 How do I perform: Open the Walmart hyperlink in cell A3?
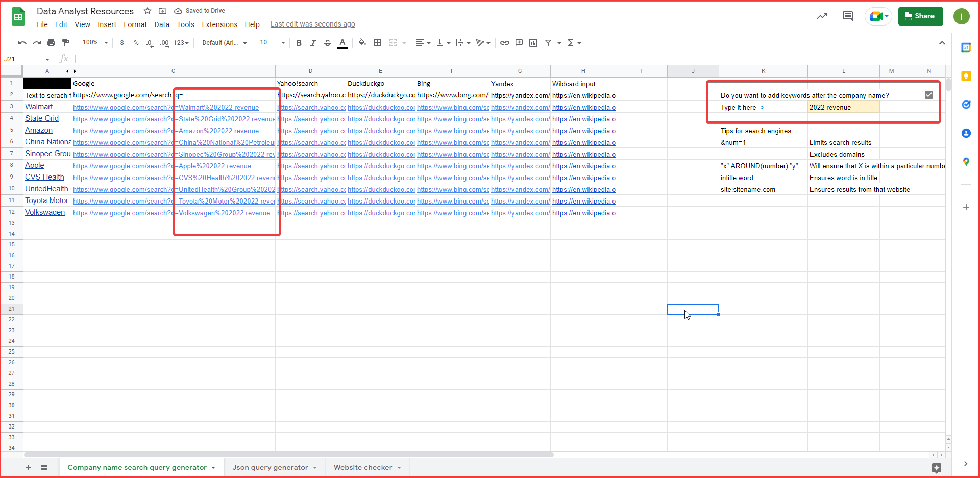39,107
